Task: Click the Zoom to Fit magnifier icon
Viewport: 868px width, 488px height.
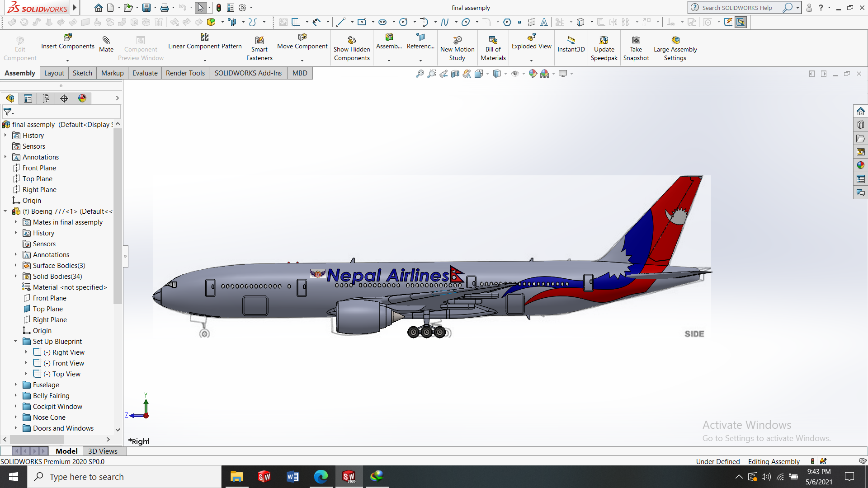Action: coord(420,74)
